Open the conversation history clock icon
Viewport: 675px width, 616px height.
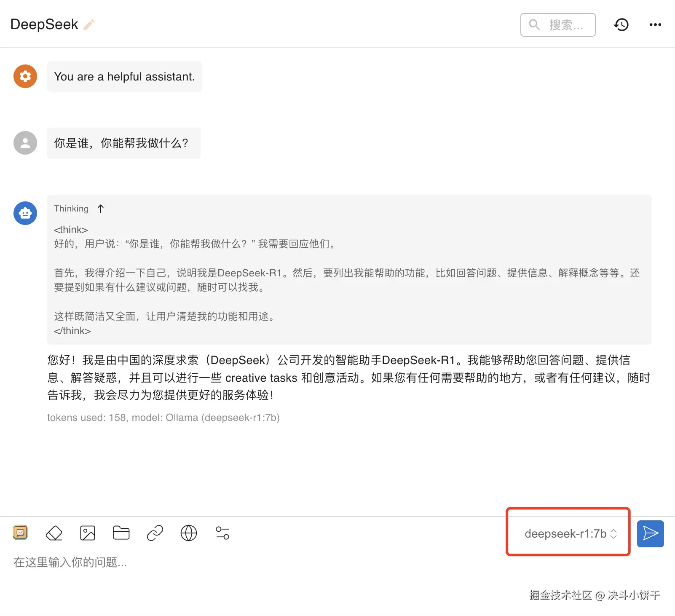coord(621,25)
